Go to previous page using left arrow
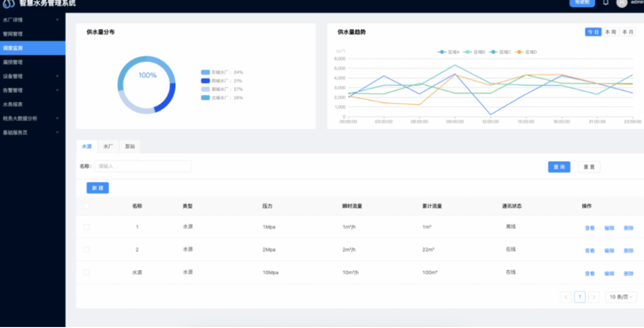Image resolution: width=644 pixels, height=328 pixels. [565, 297]
